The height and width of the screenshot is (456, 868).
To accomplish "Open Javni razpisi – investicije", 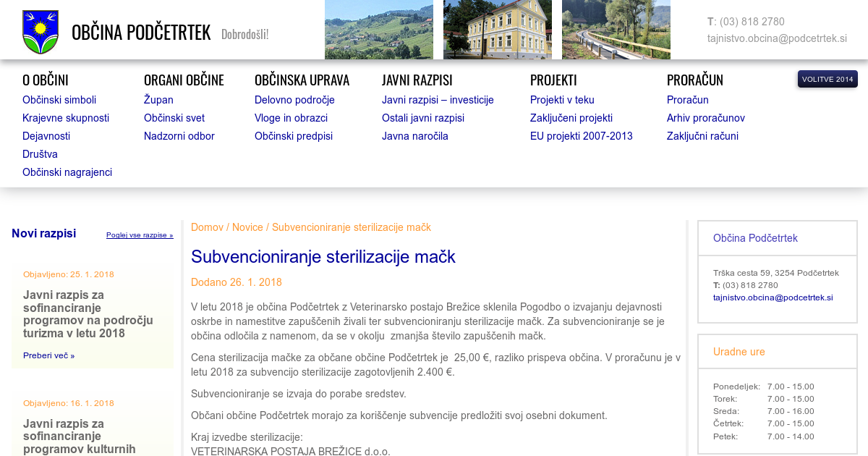I will click(x=438, y=100).
